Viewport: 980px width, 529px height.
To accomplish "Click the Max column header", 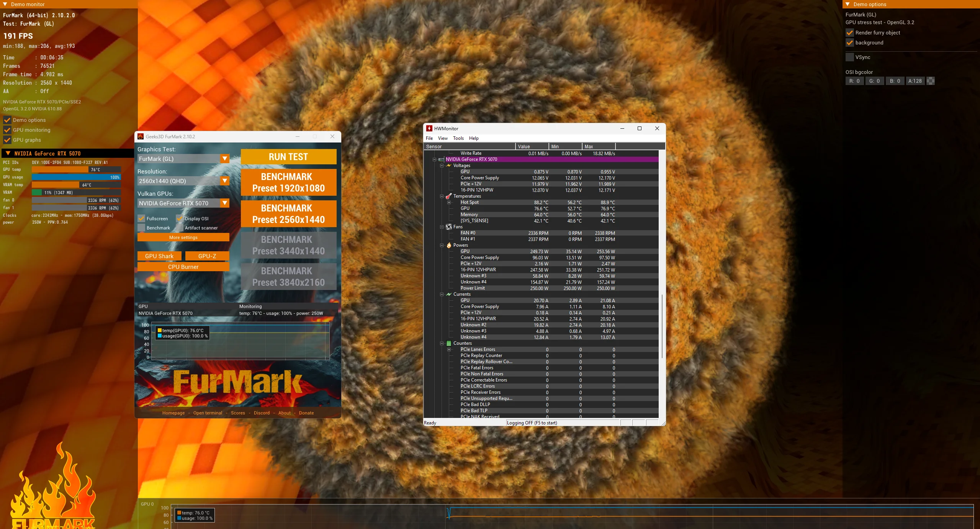I will point(599,146).
